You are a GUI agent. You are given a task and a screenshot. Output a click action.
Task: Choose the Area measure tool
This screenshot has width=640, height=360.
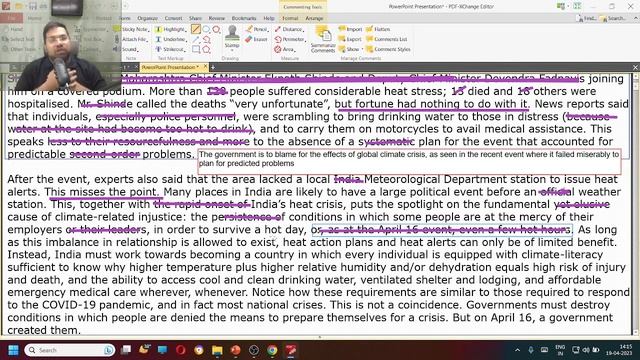point(285,49)
